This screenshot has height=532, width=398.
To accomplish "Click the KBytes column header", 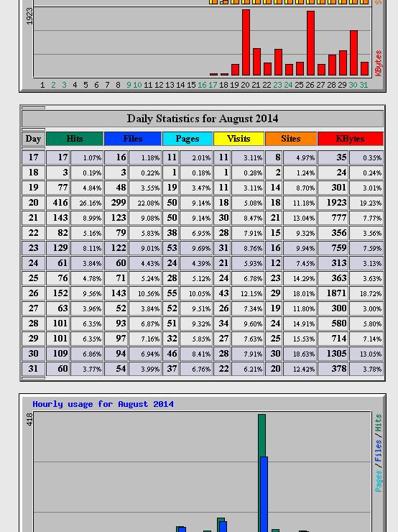I will point(350,139).
